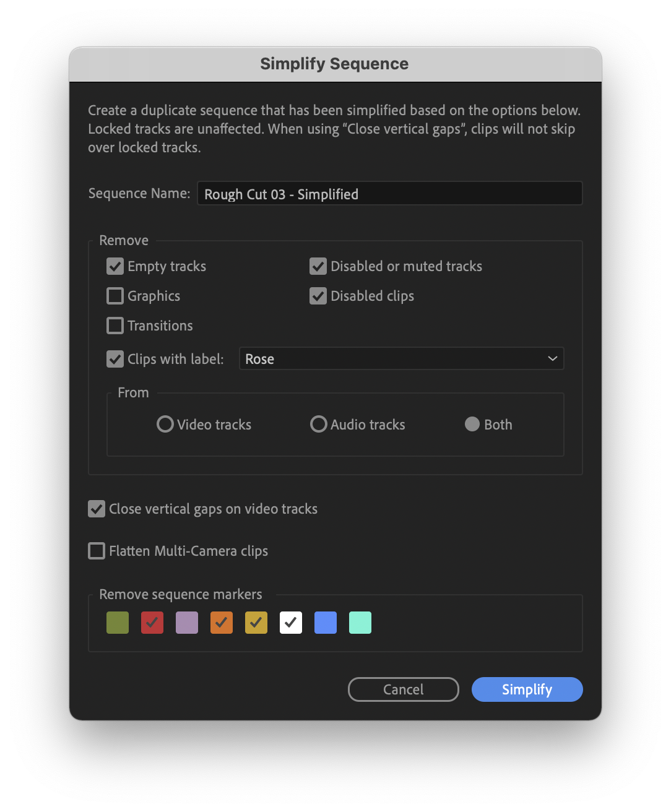Select the Video tracks radio button

(165, 424)
